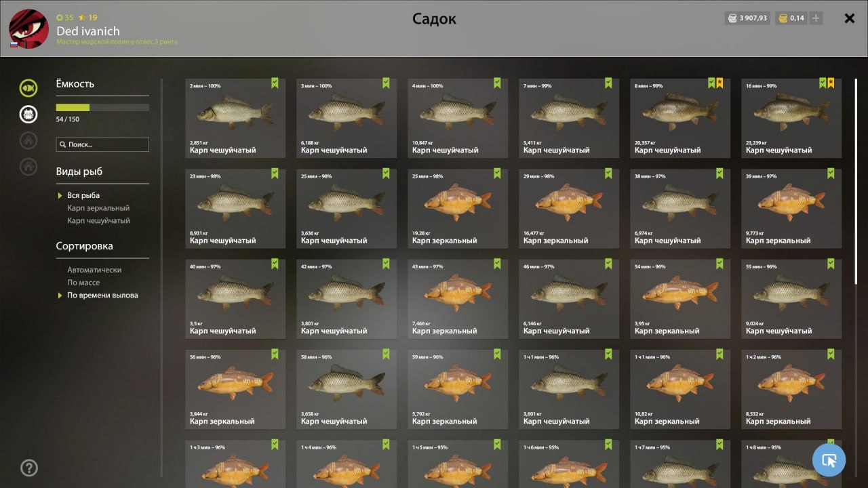Viewport: 868px width, 488px height.
Task: Toggle the green bookmark on the 9,024 kg carp
Action: click(831, 264)
